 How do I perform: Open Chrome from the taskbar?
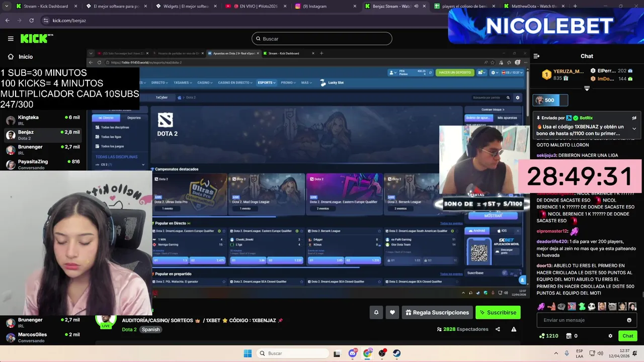click(x=368, y=353)
